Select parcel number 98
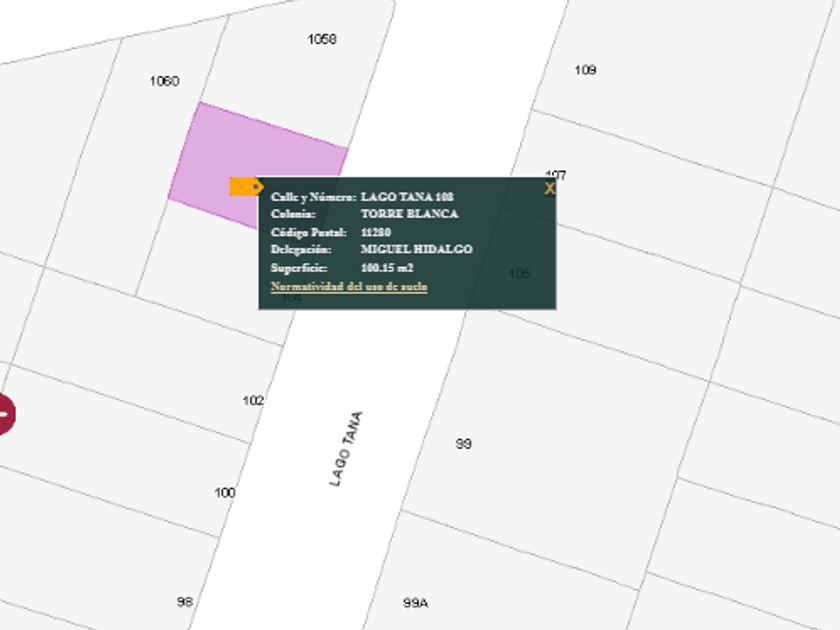 [x=184, y=601]
